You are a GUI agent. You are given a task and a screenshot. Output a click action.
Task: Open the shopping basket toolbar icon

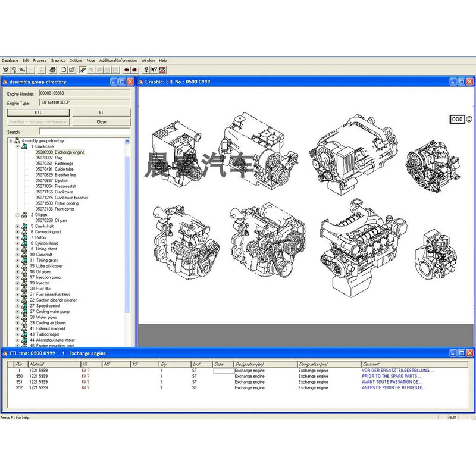[6, 70]
